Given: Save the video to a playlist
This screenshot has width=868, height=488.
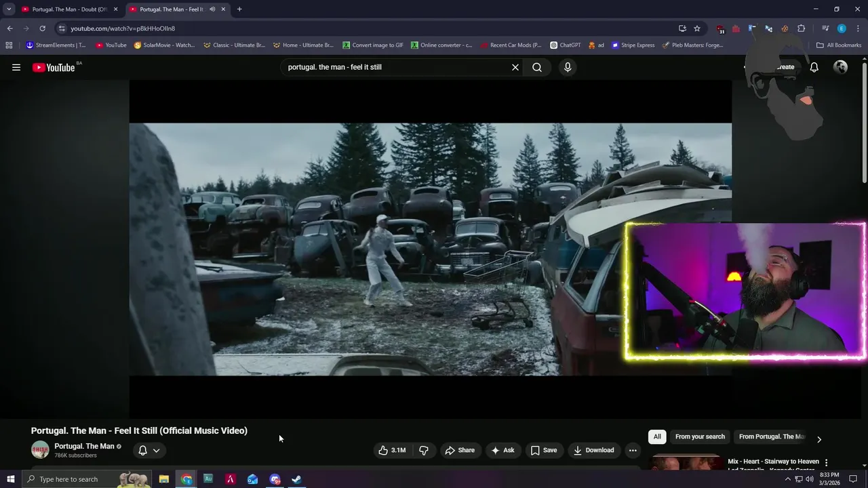Looking at the screenshot, I should pos(544,450).
